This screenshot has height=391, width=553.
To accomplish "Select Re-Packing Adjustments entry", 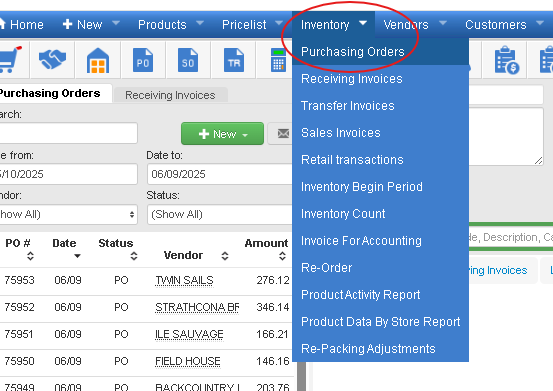I will tap(380, 349).
